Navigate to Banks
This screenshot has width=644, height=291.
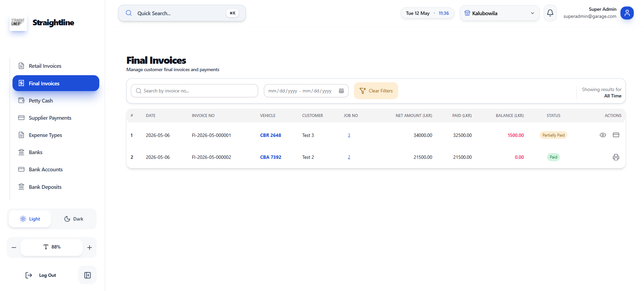tap(56, 152)
